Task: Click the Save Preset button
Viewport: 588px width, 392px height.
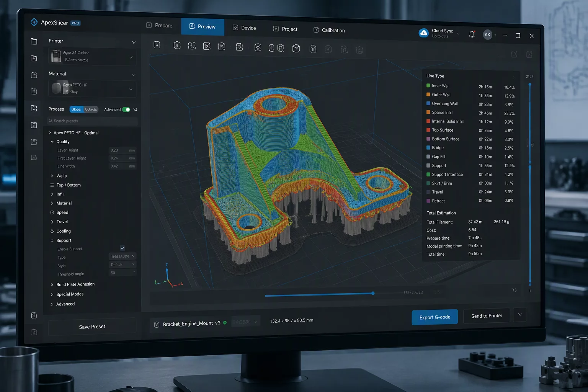Action: (x=92, y=327)
